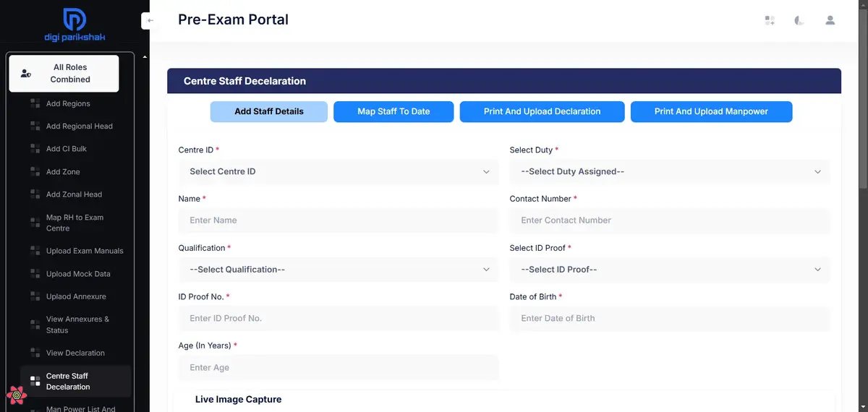Viewport: 868px width, 412px height.
Task: Toggle dark mode moon icon
Action: click(799, 21)
